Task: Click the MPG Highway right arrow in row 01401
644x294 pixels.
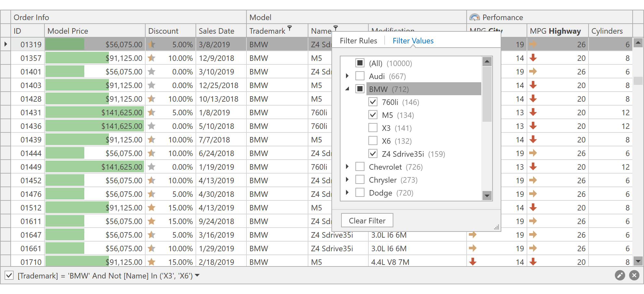Action: coord(533,72)
